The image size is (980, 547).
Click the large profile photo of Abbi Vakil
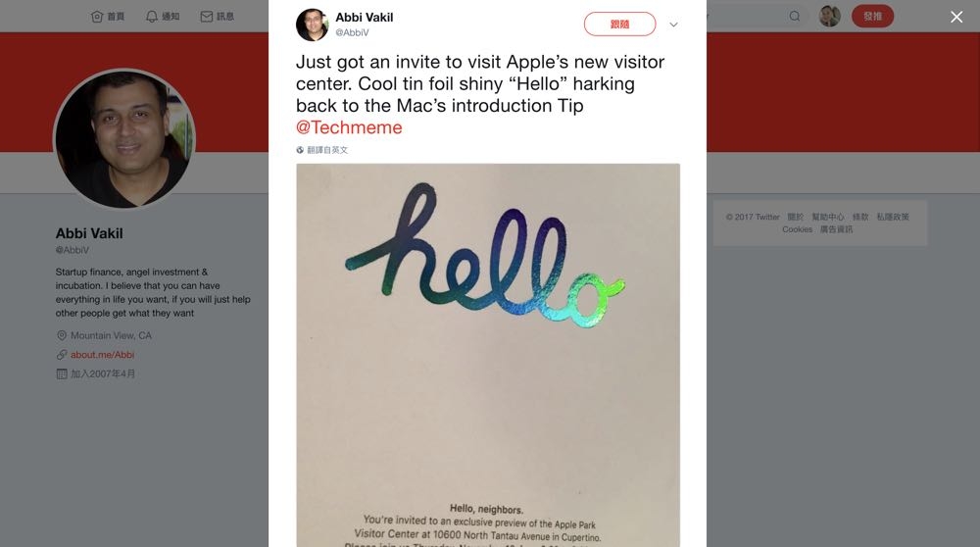[x=124, y=139]
